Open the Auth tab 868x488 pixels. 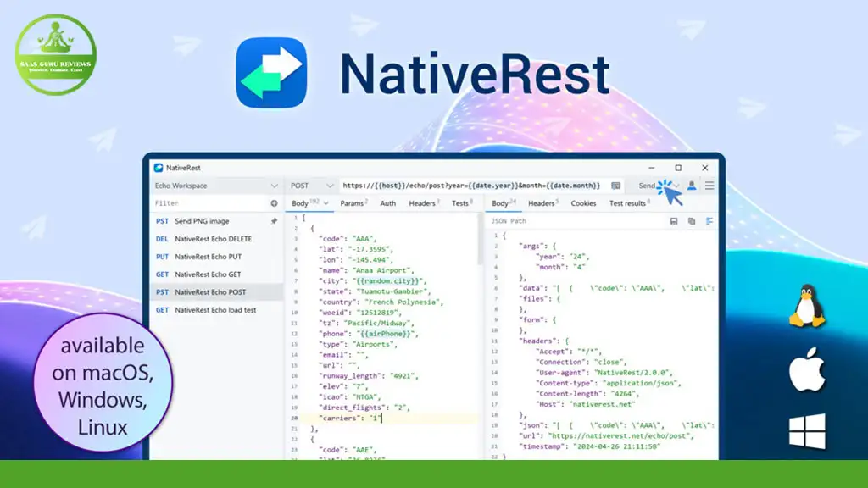click(387, 203)
